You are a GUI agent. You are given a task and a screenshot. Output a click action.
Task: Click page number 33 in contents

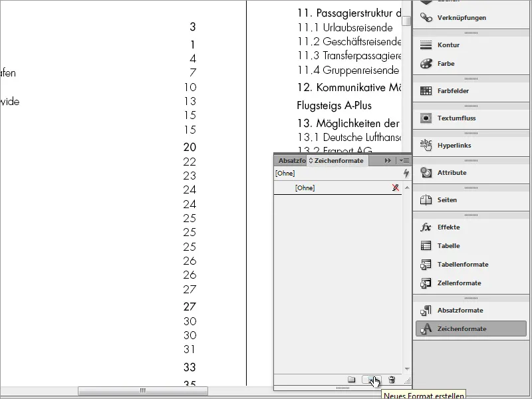(190, 367)
